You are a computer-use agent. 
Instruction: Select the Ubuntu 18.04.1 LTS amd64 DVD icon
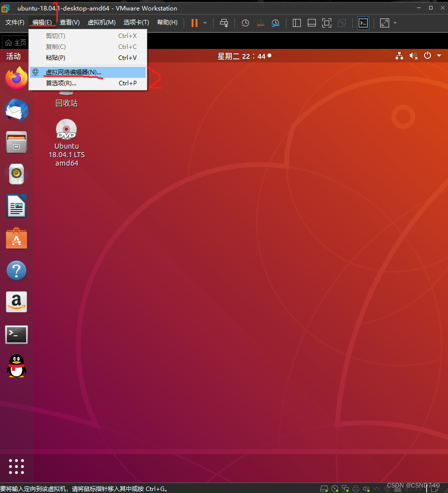[x=66, y=143]
